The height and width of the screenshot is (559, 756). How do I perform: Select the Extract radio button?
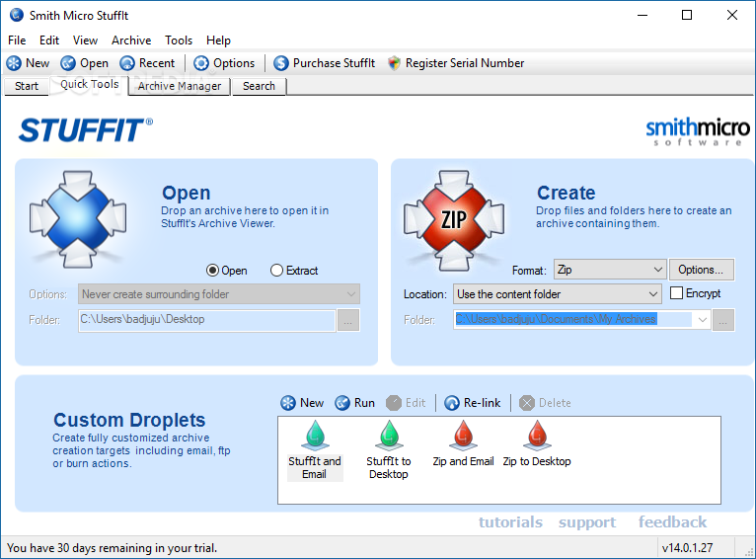point(276,271)
